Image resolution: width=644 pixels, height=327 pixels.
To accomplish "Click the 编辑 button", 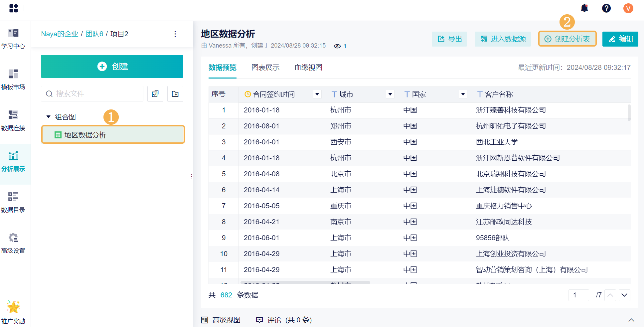I will [620, 39].
